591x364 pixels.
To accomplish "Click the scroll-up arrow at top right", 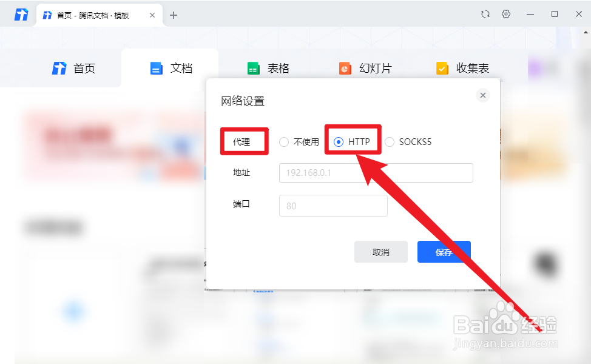I will (x=586, y=32).
